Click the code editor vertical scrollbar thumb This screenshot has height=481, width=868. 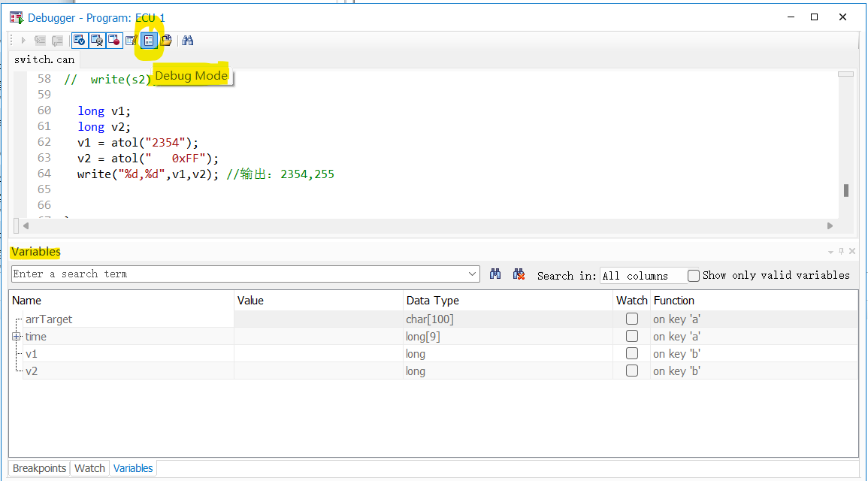pos(846,190)
